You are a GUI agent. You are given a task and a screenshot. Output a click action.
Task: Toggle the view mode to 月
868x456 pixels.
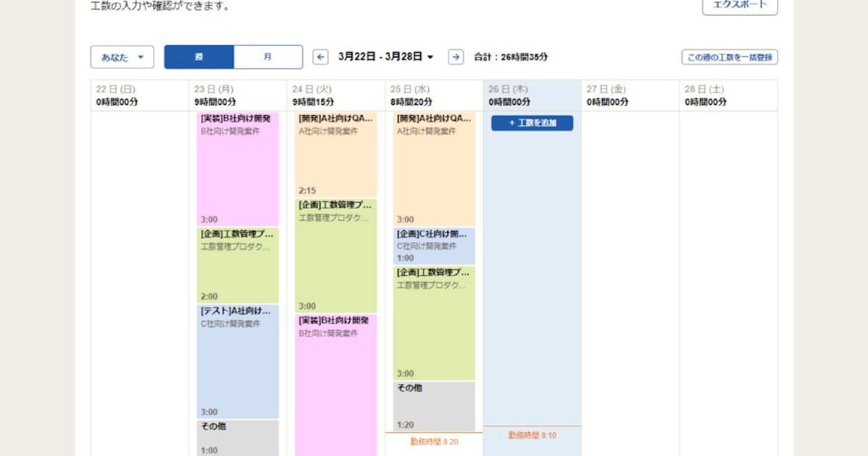pyautogui.click(x=268, y=56)
